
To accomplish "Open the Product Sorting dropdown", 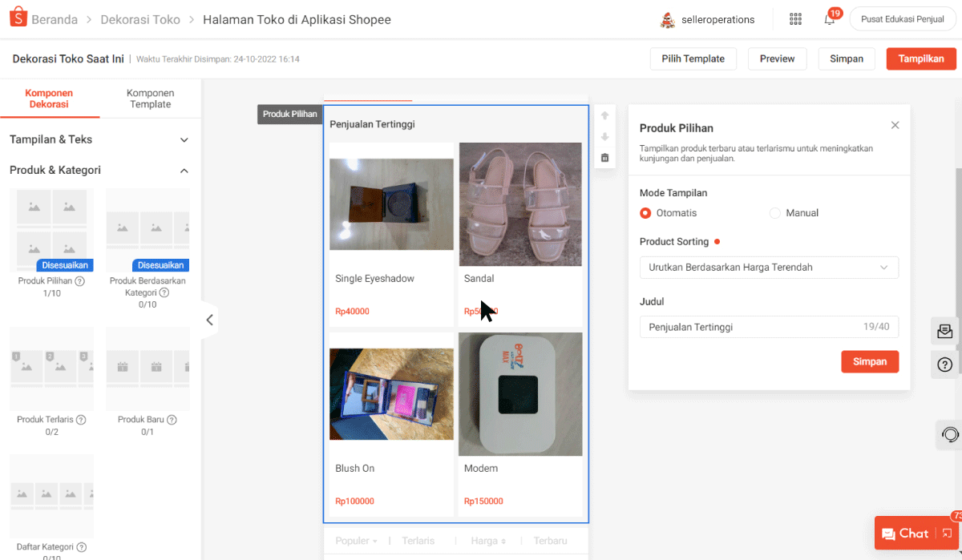I will point(769,268).
